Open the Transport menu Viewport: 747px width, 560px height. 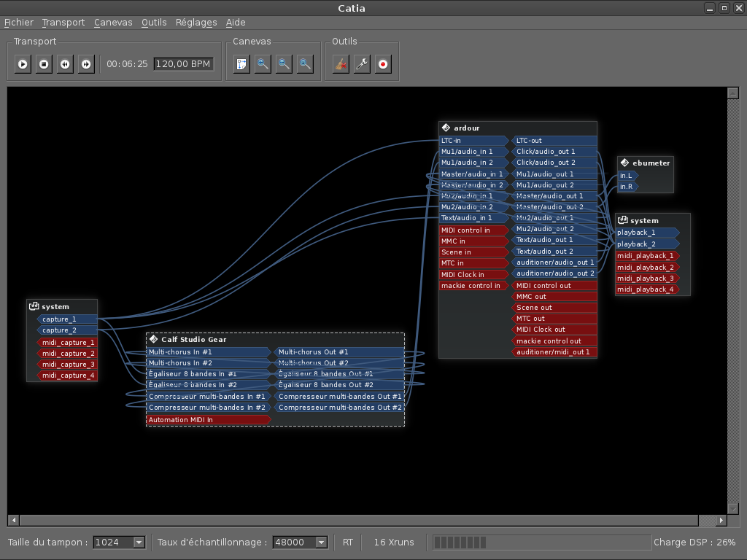pos(63,23)
